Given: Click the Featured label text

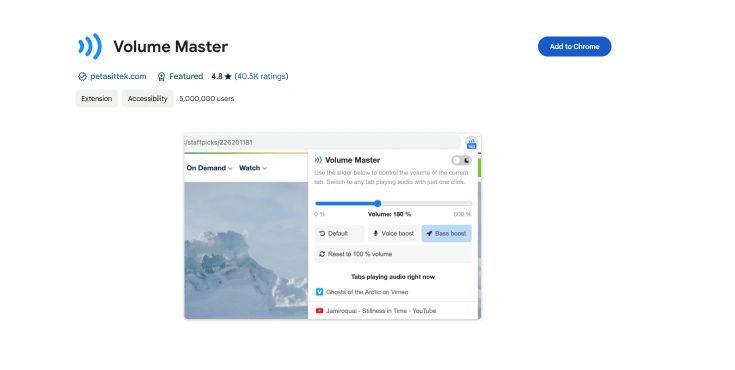Looking at the screenshot, I should tap(186, 76).
